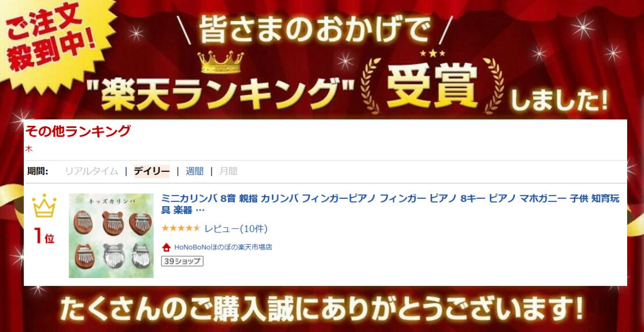Viewport: 644px width, 332px height.
Task: Click the gold crown above 楽天ランキング
Action: [221, 62]
